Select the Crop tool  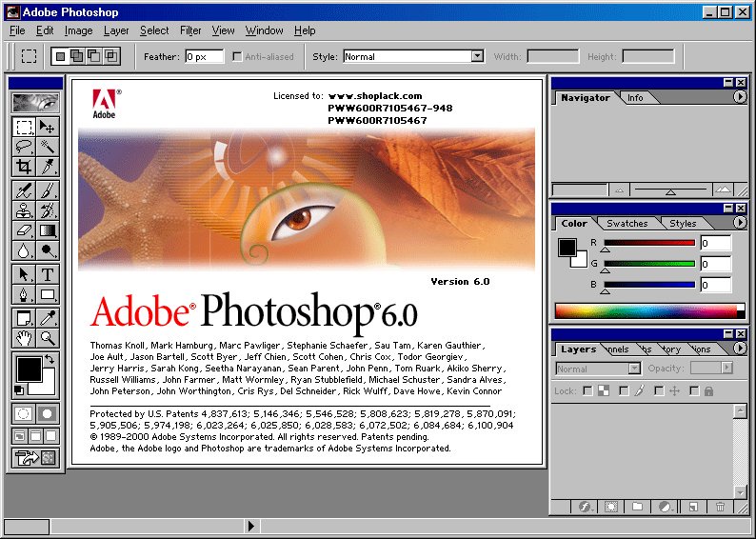pos(24,167)
